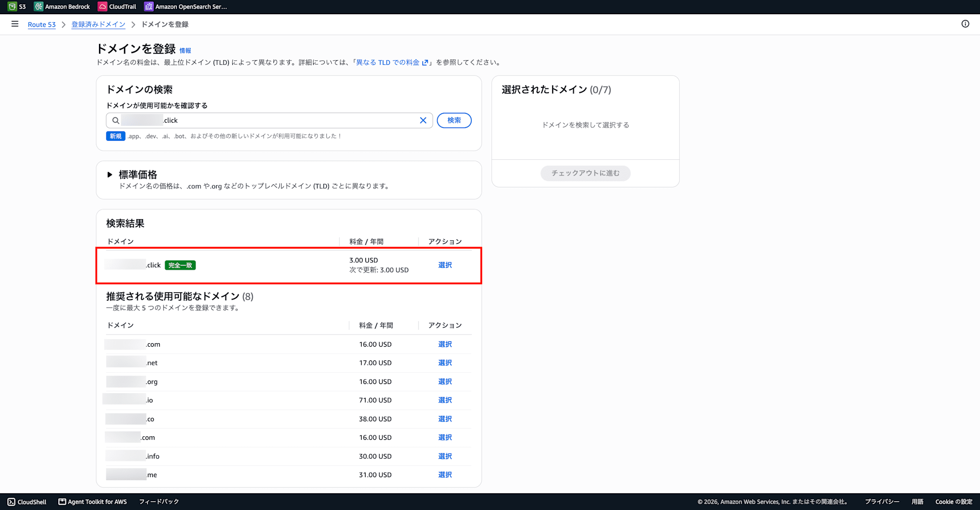Screen dimensions: 980x510
Task: Open the S3 service shortcut icon
Action: [12, 6]
